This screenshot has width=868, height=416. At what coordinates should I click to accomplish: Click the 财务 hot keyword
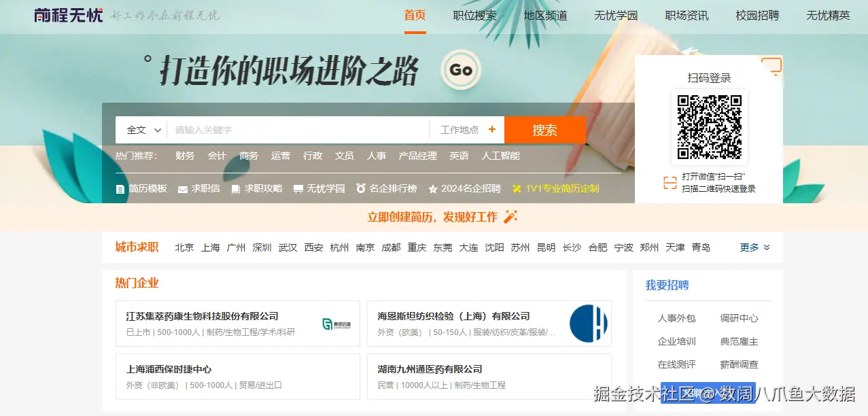click(x=185, y=156)
